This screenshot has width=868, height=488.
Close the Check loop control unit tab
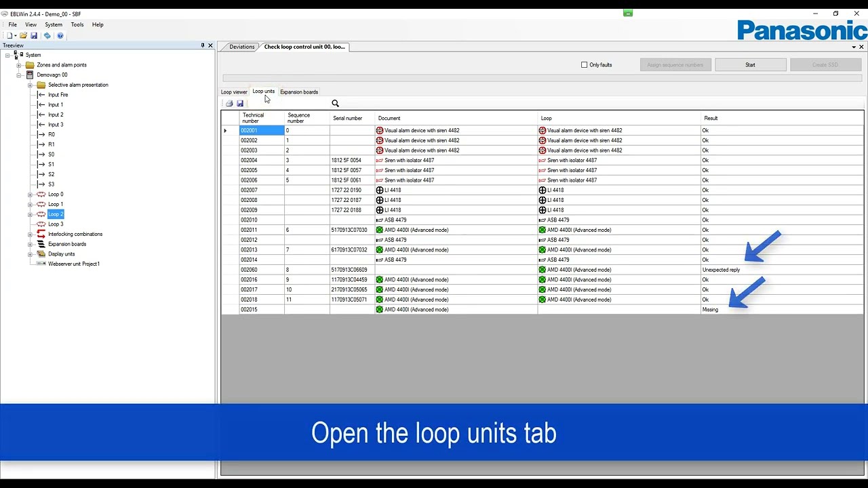(862, 47)
